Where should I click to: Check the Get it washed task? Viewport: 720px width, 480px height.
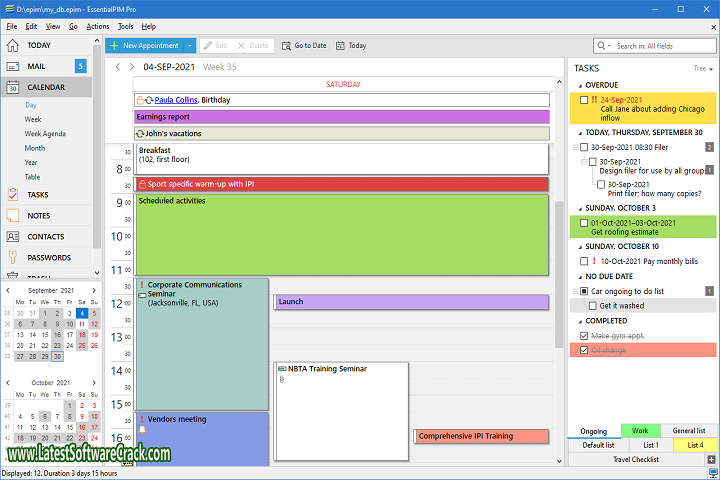(592, 306)
